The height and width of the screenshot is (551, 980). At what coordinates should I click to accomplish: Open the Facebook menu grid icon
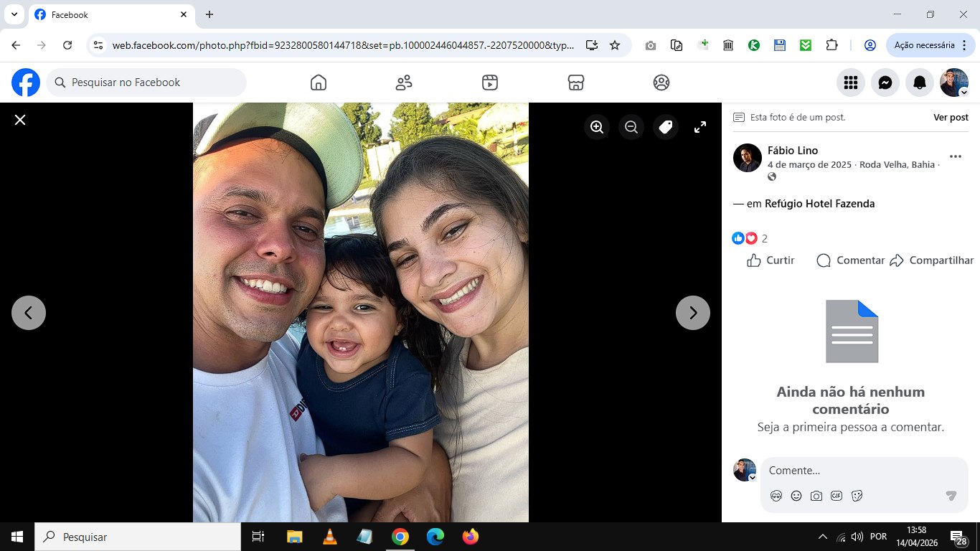[x=851, y=83]
